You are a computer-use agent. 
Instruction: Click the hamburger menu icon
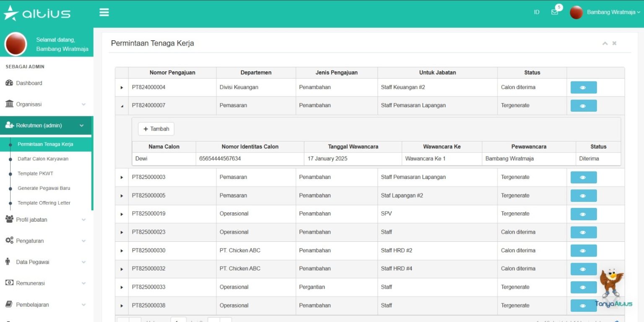[x=104, y=13]
